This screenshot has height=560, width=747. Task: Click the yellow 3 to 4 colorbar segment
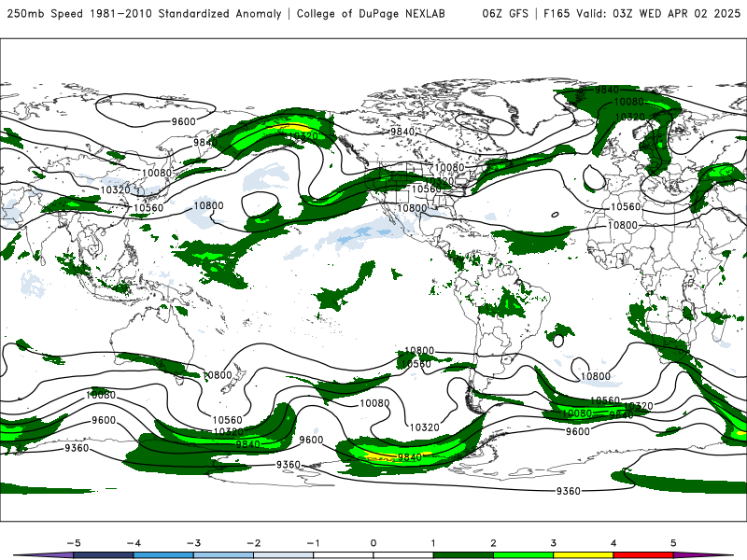(583, 555)
